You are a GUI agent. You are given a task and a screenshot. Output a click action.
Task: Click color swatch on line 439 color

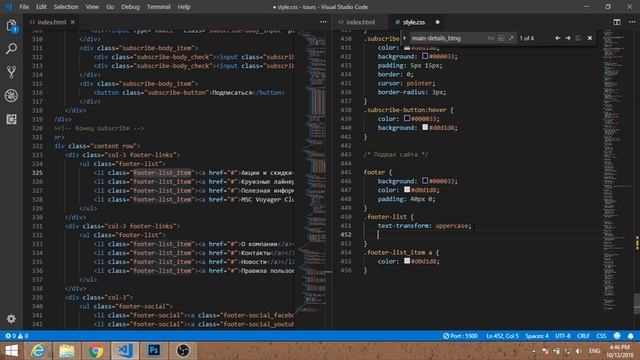[x=407, y=118]
